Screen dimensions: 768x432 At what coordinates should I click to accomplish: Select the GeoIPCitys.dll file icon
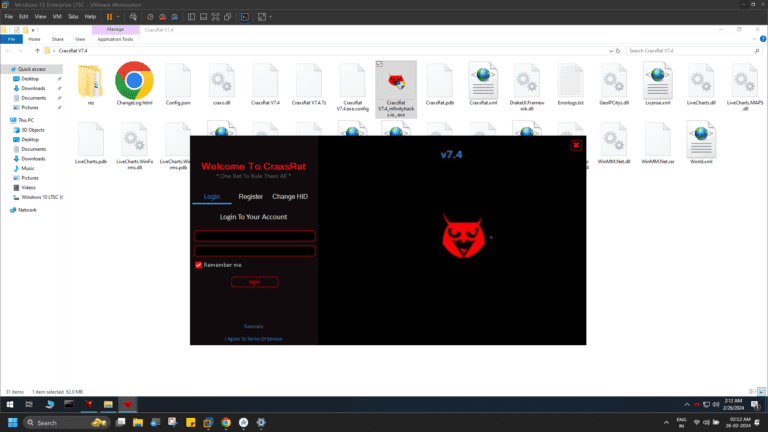coord(614,84)
